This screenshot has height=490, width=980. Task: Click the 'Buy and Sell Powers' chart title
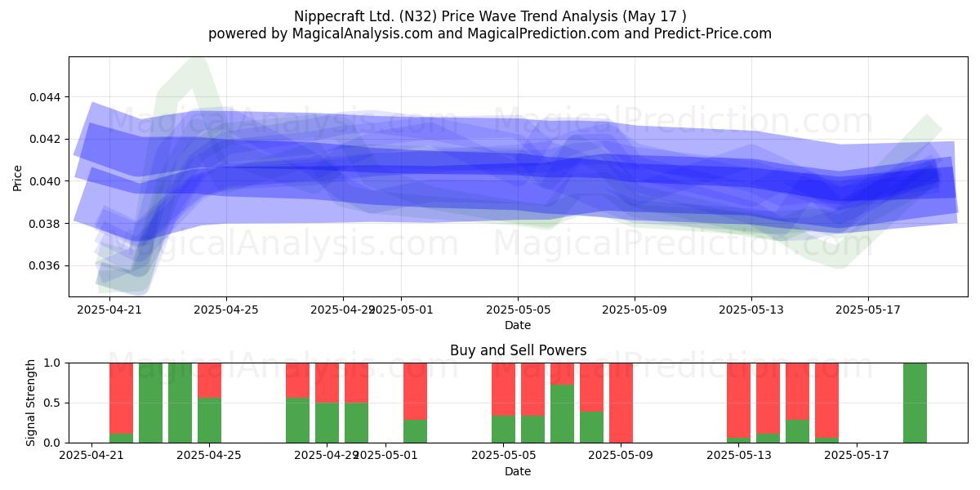pos(518,350)
